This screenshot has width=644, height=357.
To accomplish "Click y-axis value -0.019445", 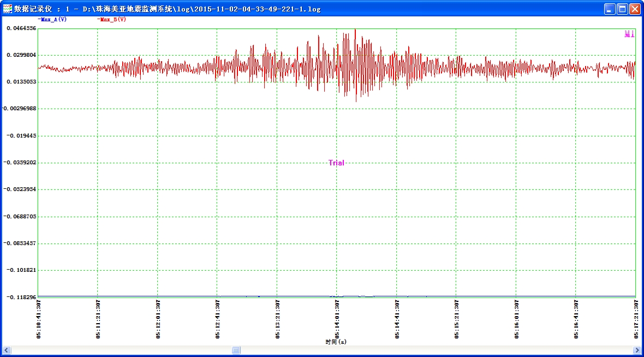I will click(x=21, y=135).
